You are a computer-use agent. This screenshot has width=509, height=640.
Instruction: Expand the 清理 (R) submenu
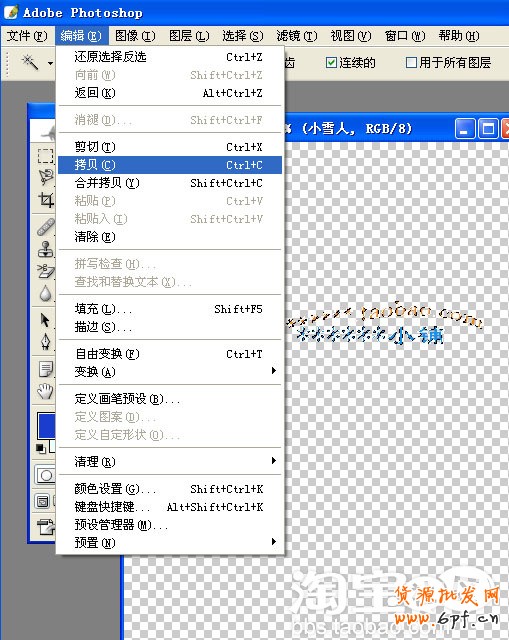[170, 461]
